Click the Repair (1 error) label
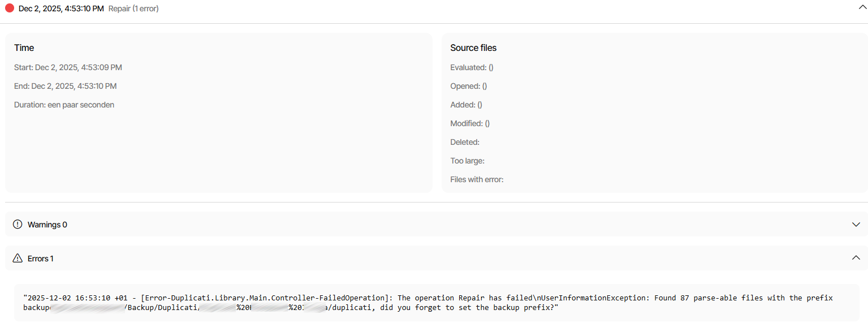868x327 pixels. (x=133, y=8)
